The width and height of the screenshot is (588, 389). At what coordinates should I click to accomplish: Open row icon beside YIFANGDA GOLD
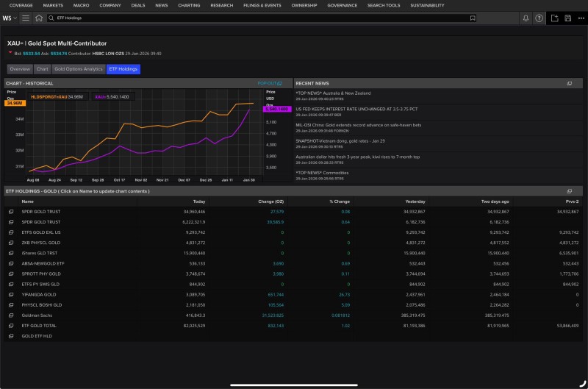click(x=11, y=293)
